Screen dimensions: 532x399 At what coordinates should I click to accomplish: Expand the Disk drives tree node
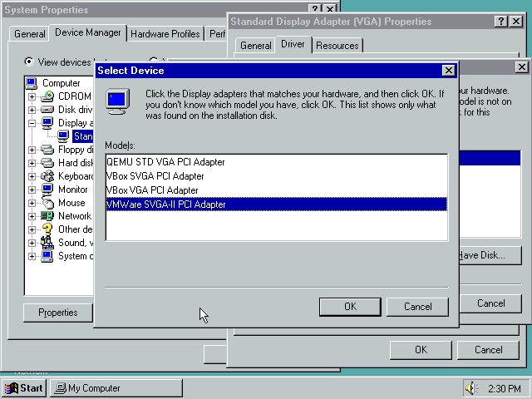click(x=32, y=110)
